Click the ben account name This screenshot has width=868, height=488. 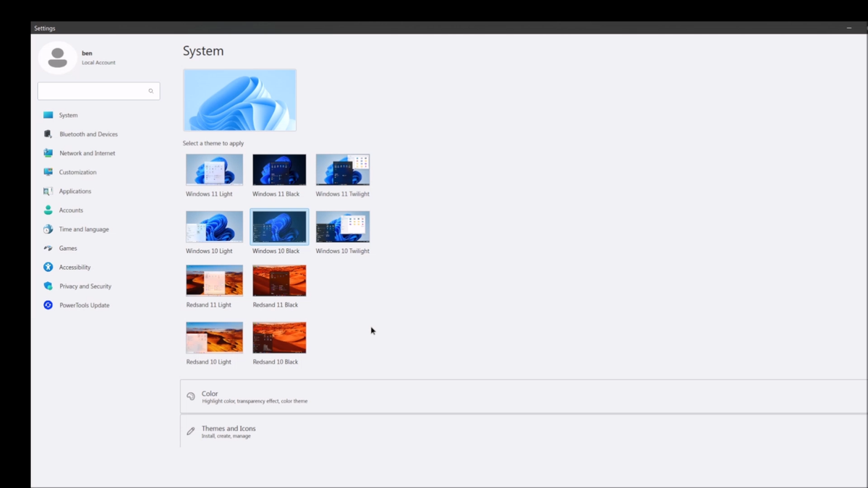pyautogui.click(x=87, y=53)
